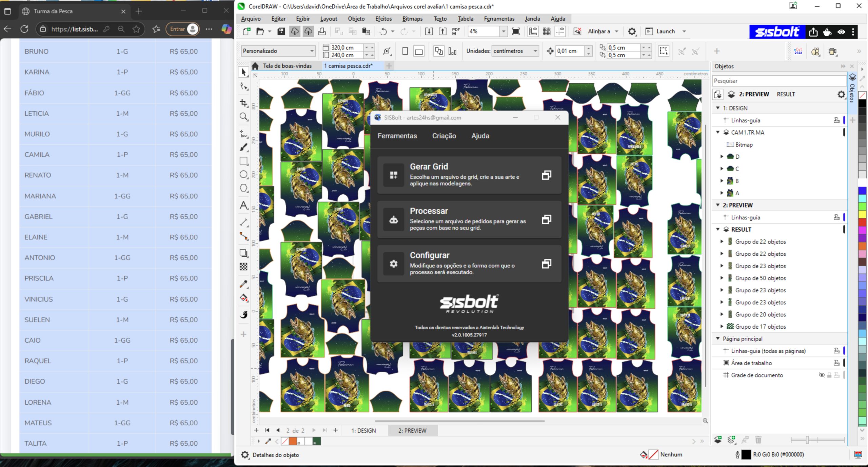Select the Ellipse tool
This screenshot has width=868, height=467.
click(x=243, y=174)
